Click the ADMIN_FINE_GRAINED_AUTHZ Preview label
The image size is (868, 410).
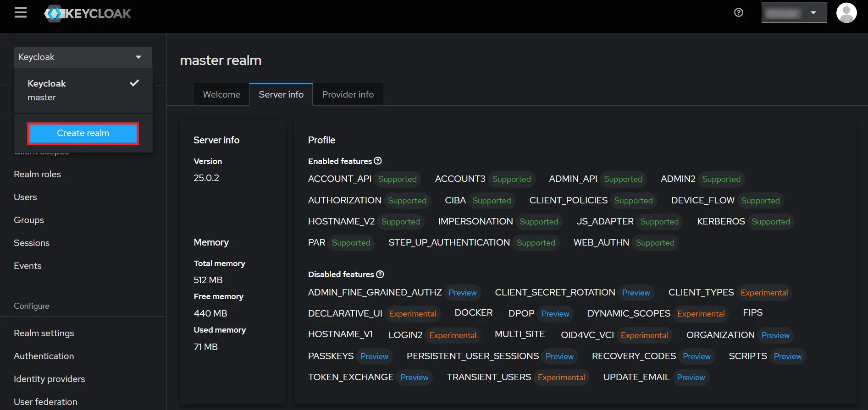pos(463,293)
